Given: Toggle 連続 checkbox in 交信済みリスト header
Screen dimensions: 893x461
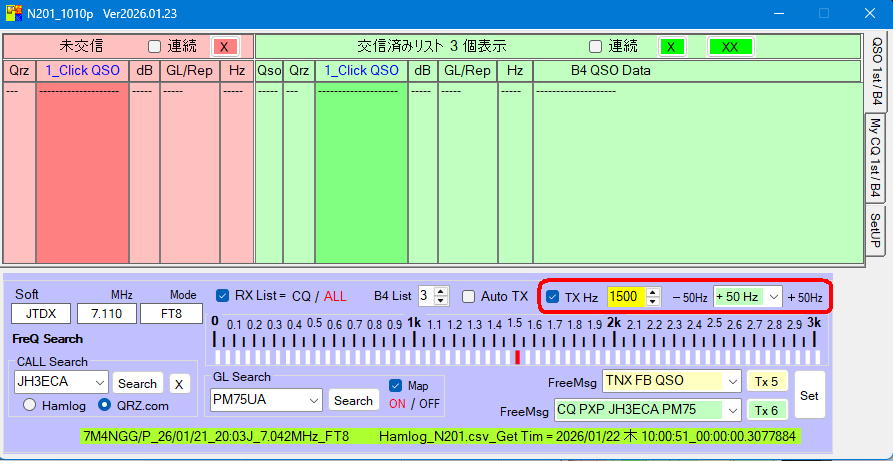Looking at the screenshot, I should [595, 47].
